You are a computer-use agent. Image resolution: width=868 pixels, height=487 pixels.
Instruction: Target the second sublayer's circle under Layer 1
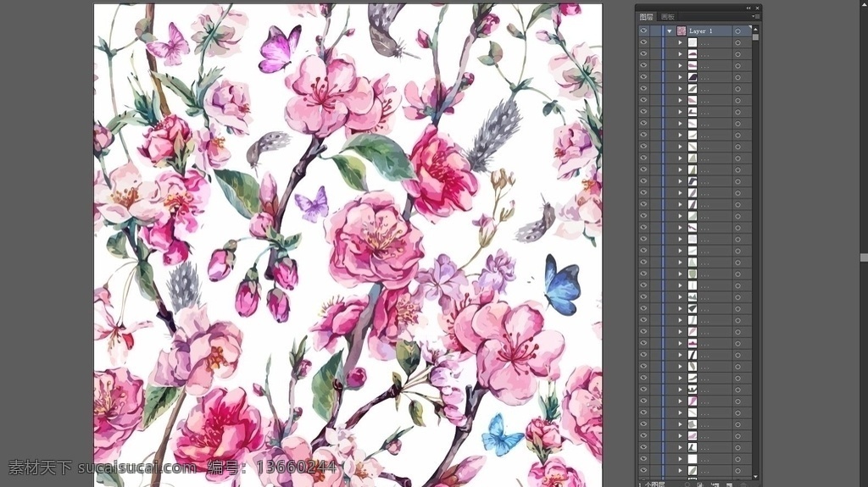tap(738, 53)
